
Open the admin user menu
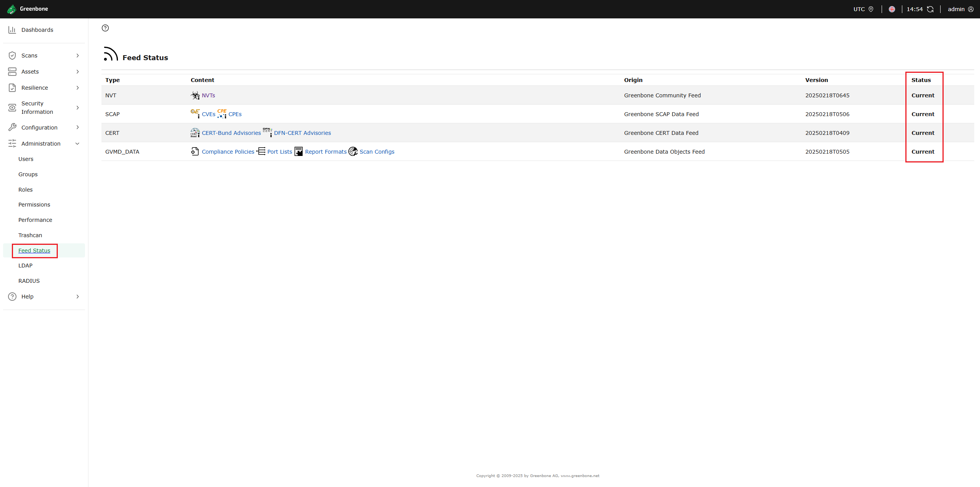(960, 9)
